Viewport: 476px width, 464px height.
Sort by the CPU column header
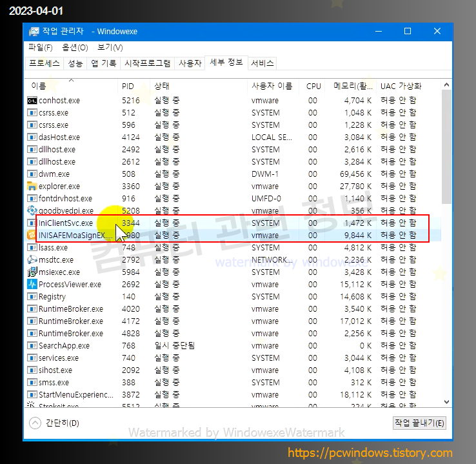coord(312,86)
